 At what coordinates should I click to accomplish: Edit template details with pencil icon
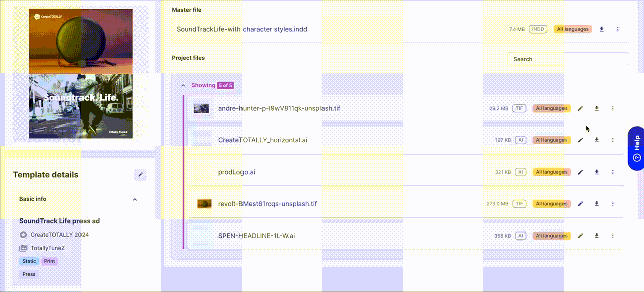point(141,175)
